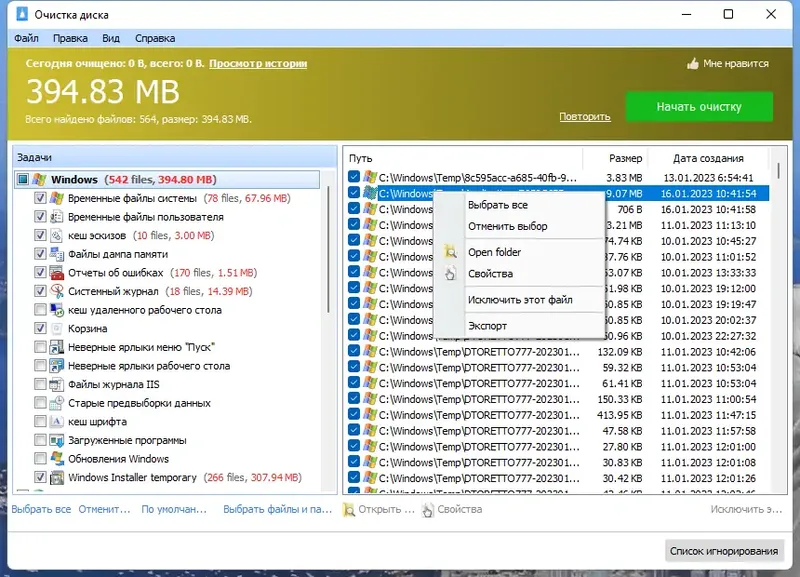
Task: Click the folder icon next to Open folder
Action: pyautogui.click(x=450, y=252)
